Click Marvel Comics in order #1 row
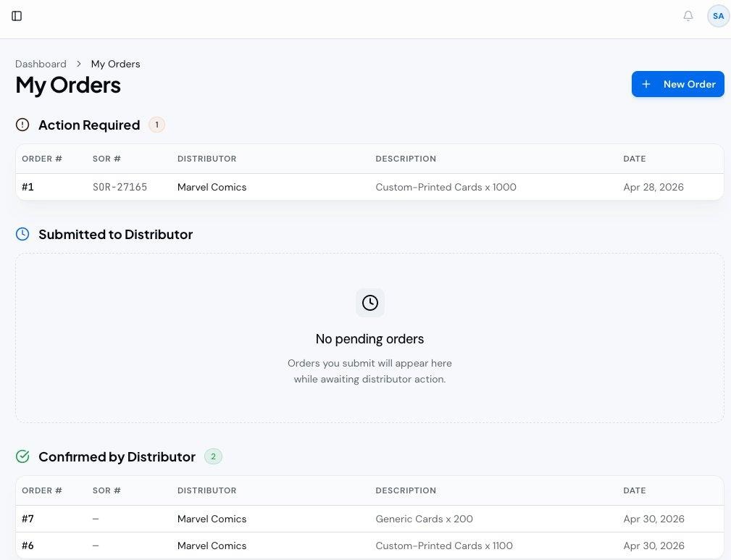 [x=212, y=187]
